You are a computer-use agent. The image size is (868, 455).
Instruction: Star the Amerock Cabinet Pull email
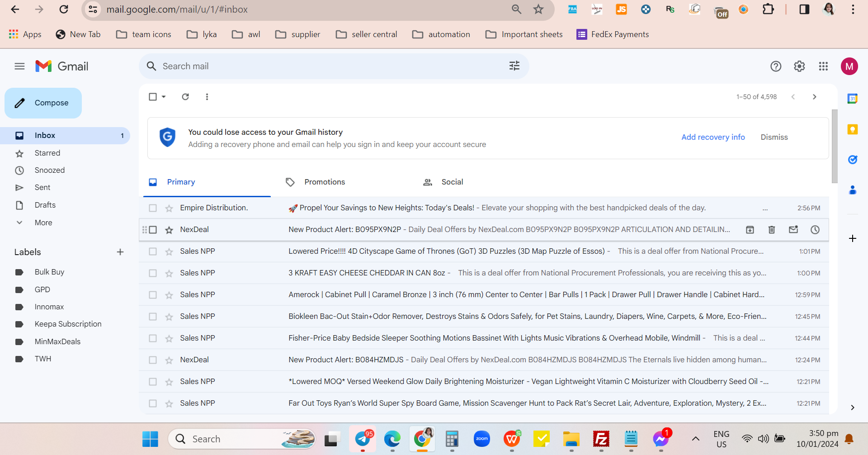coord(169,295)
